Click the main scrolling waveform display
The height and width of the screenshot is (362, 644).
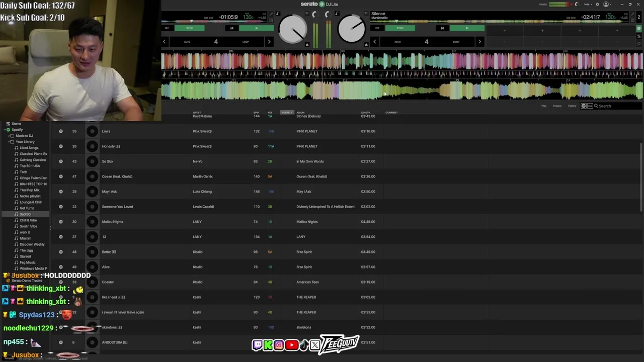401,75
